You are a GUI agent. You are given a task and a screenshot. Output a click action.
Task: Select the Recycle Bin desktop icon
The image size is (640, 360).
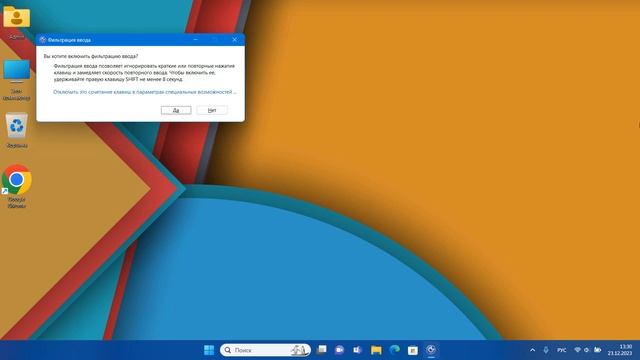(17, 130)
